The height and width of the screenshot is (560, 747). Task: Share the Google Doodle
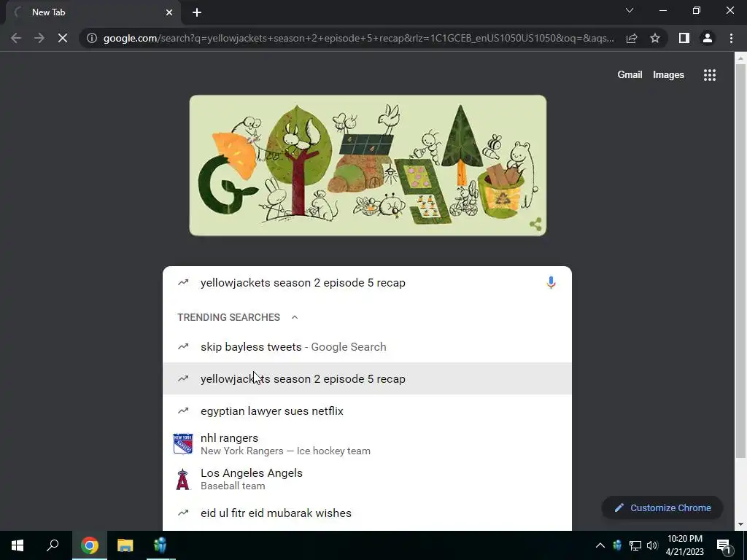click(535, 225)
